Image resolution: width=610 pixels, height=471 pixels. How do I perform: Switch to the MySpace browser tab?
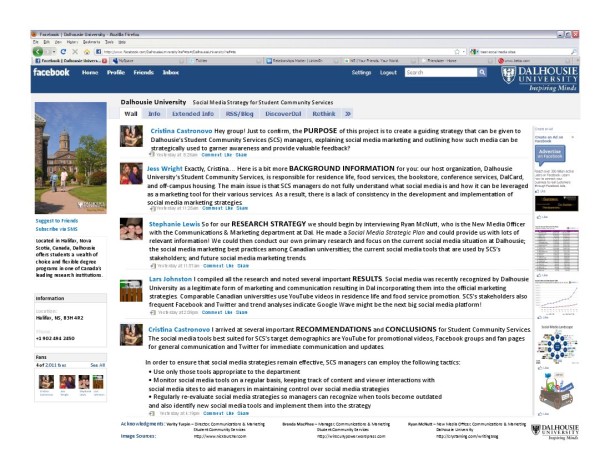click(148, 61)
